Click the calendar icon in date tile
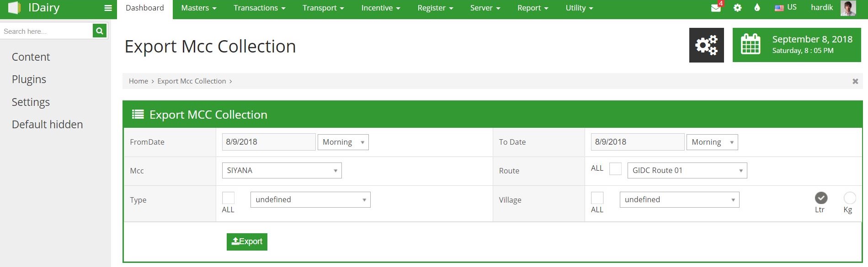The image size is (868, 267). pyautogui.click(x=750, y=44)
